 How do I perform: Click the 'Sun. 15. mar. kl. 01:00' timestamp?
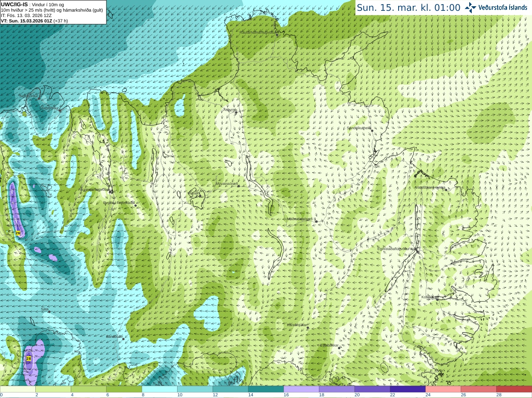(409, 7)
